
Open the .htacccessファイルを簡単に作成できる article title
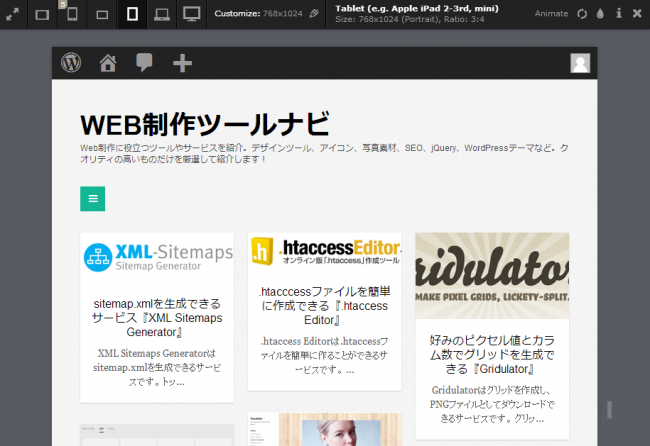[x=325, y=305]
